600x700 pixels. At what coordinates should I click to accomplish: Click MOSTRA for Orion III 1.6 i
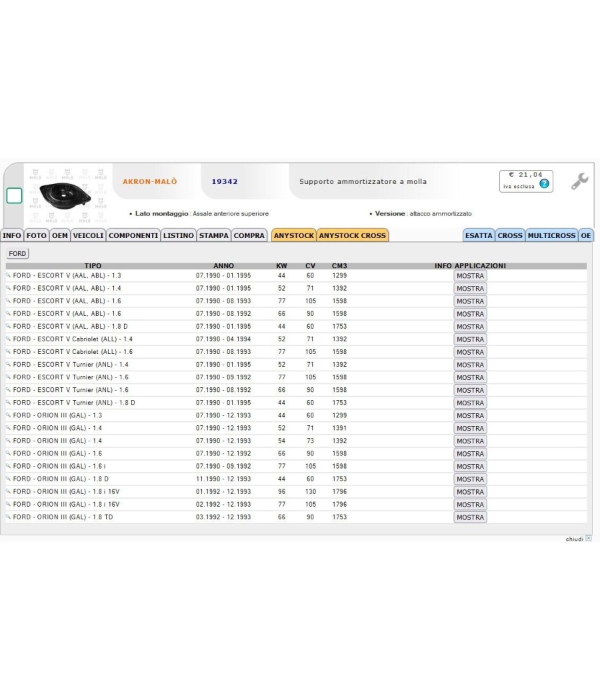click(x=470, y=467)
